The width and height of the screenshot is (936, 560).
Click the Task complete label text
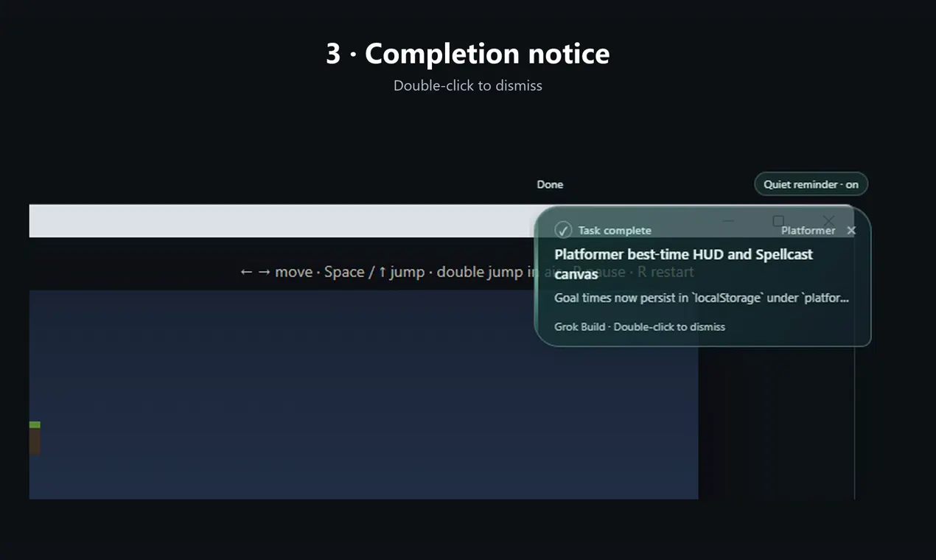click(615, 231)
